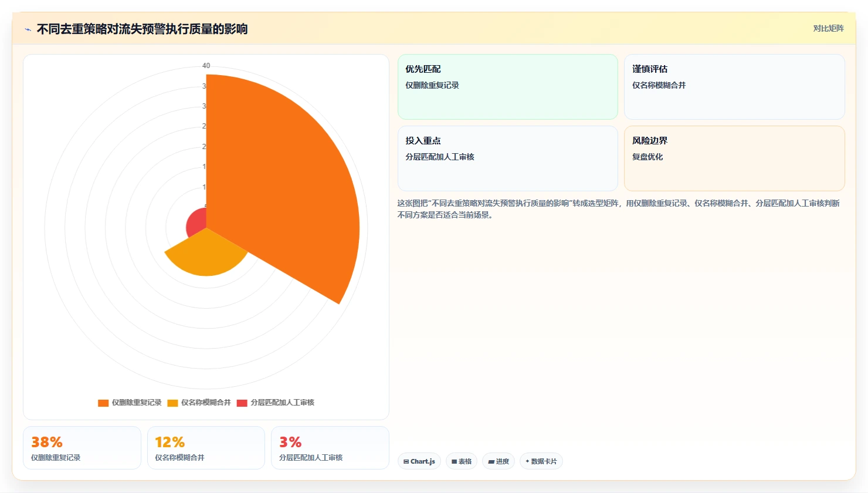Image resolution: width=868 pixels, height=493 pixels.
Task: Click the axis label 40 on the chart
Action: [x=206, y=66]
